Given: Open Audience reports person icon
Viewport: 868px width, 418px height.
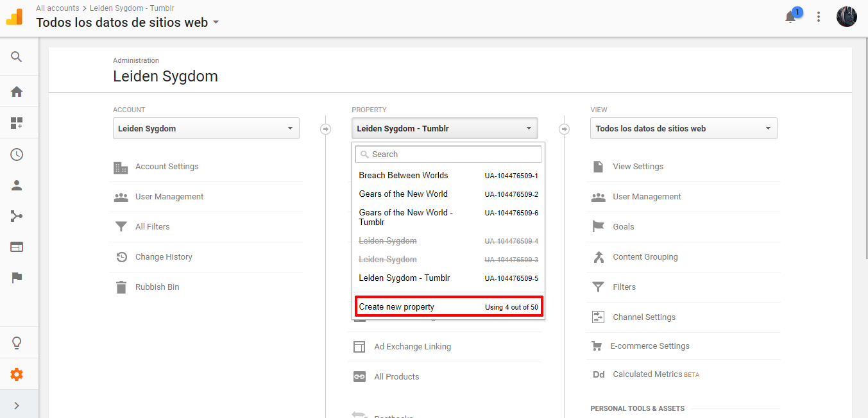Looking at the screenshot, I should coord(17,185).
